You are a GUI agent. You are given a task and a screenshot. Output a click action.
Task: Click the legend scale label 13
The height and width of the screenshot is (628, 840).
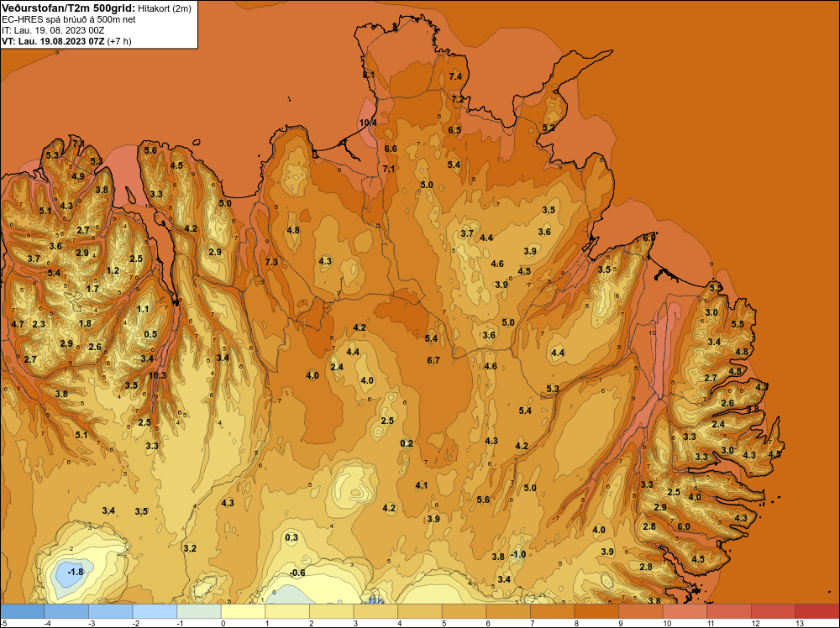coord(800,623)
